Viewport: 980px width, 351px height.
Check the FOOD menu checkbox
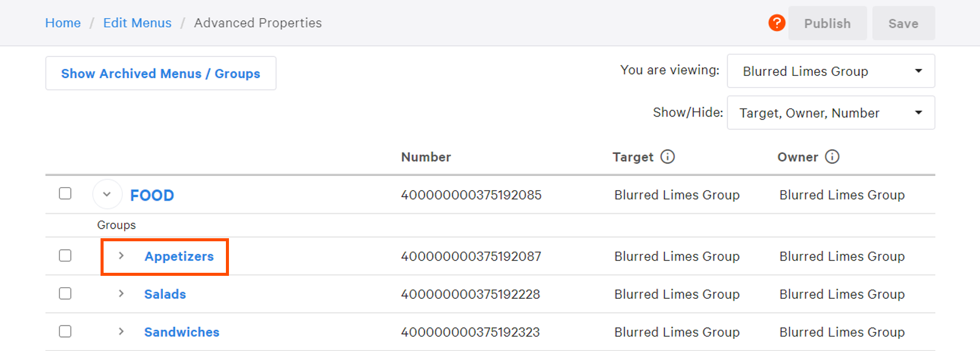coord(65,193)
